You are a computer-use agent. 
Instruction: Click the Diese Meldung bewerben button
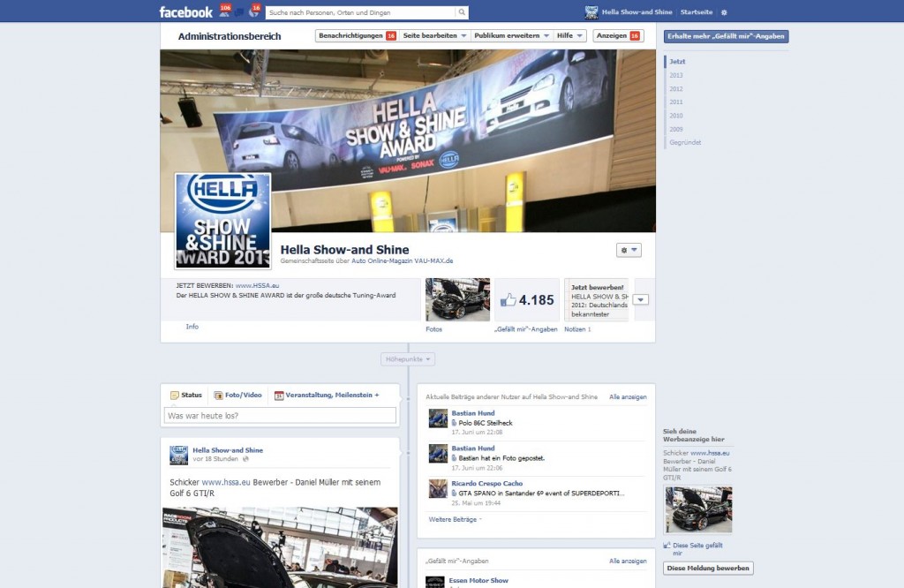click(708, 568)
